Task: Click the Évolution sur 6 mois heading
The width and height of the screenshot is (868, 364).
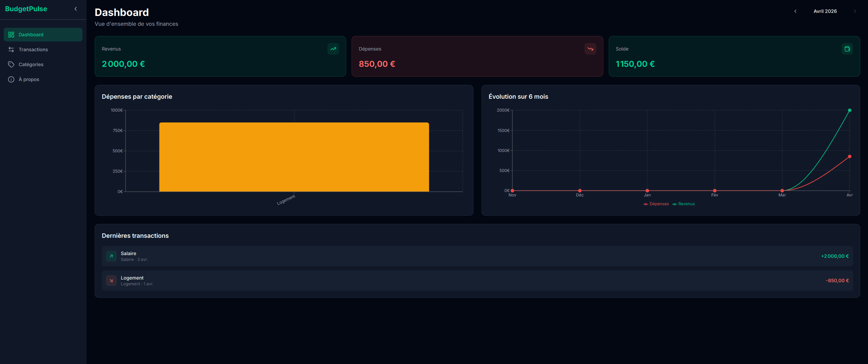Action: pyautogui.click(x=518, y=97)
